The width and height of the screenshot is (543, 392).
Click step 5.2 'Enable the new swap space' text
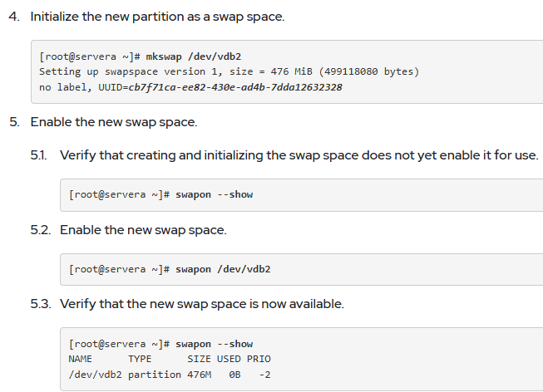coord(143,230)
